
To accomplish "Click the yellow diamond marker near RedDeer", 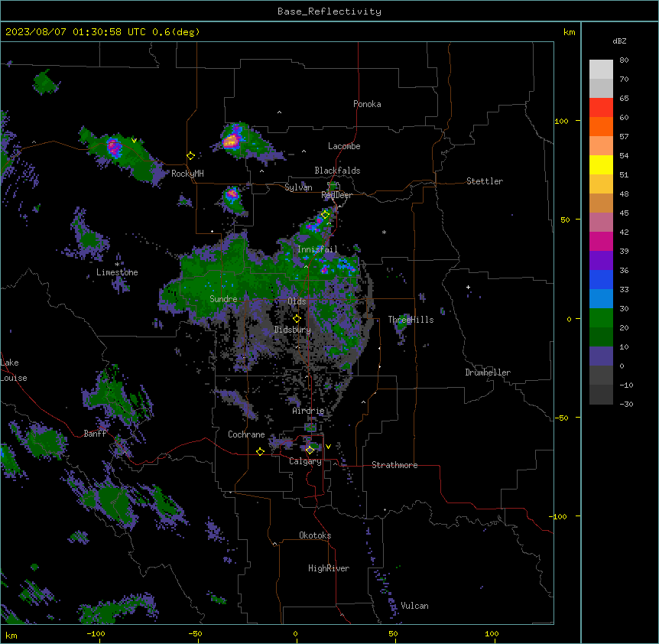I will click(x=326, y=214).
